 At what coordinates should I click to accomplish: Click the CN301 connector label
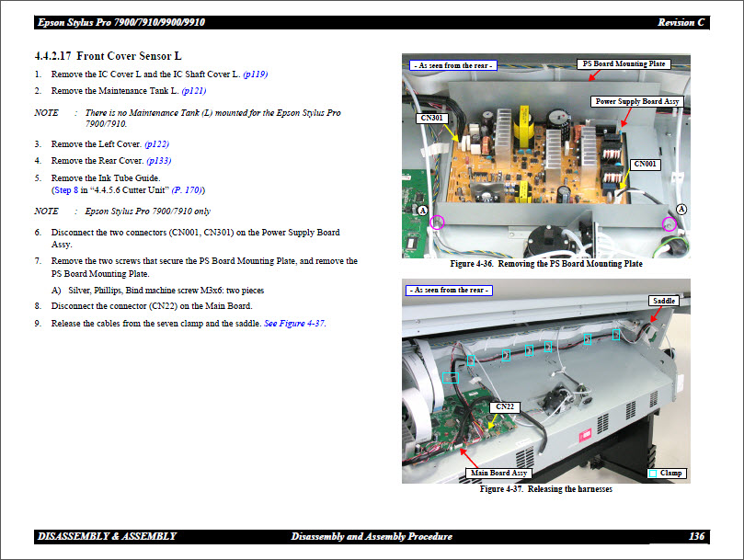431,118
